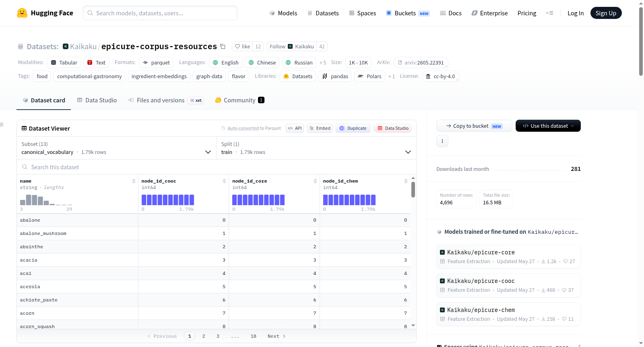
Task: Open the follower count 42
Action: (322, 46)
